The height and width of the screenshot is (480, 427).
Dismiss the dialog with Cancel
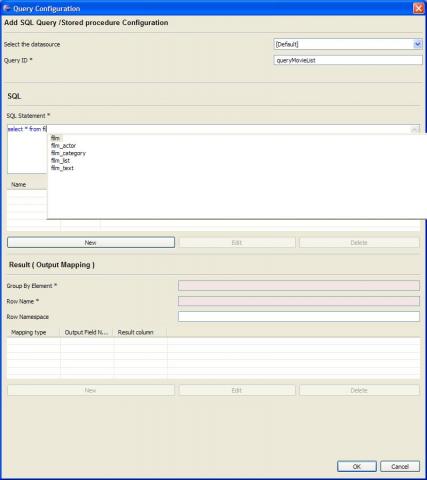pos(400,466)
